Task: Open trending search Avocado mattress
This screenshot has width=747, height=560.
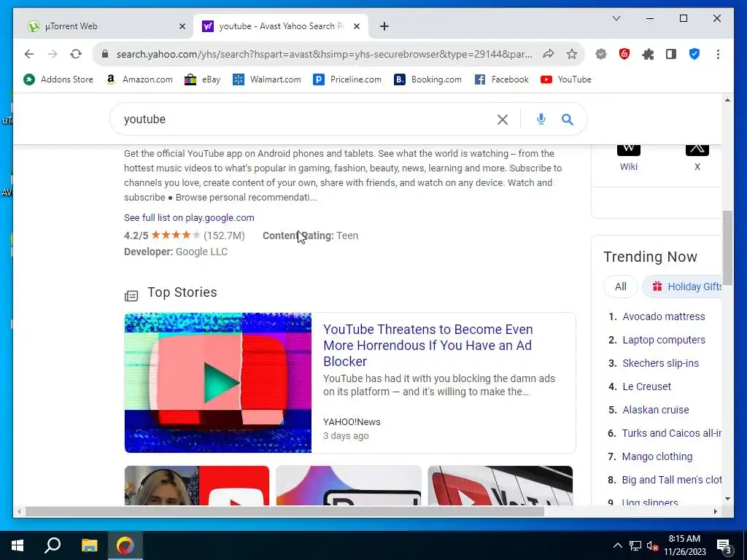Action: pos(664,316)
